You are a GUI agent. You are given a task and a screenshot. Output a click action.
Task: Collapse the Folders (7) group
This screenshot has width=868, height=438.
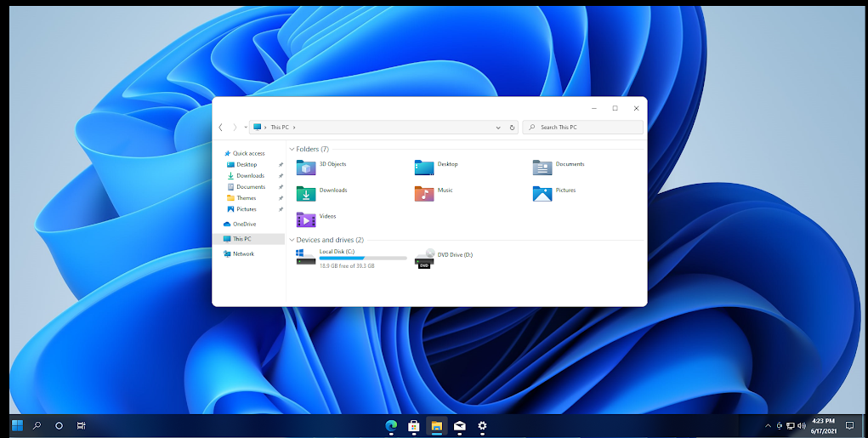click(x=292, y=149)
